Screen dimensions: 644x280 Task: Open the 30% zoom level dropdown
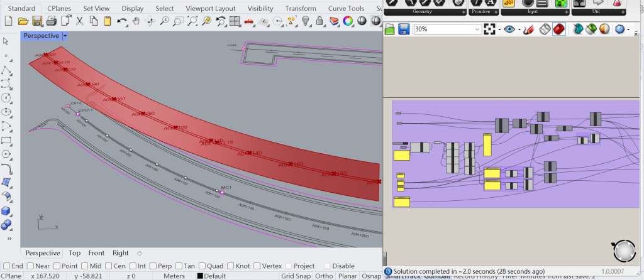click(477, 29)
